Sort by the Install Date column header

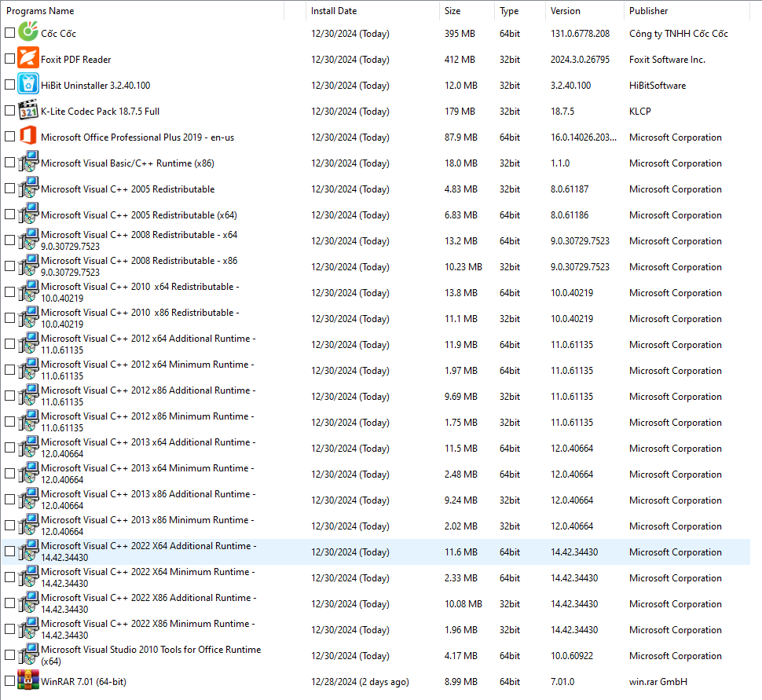(330, 10)
